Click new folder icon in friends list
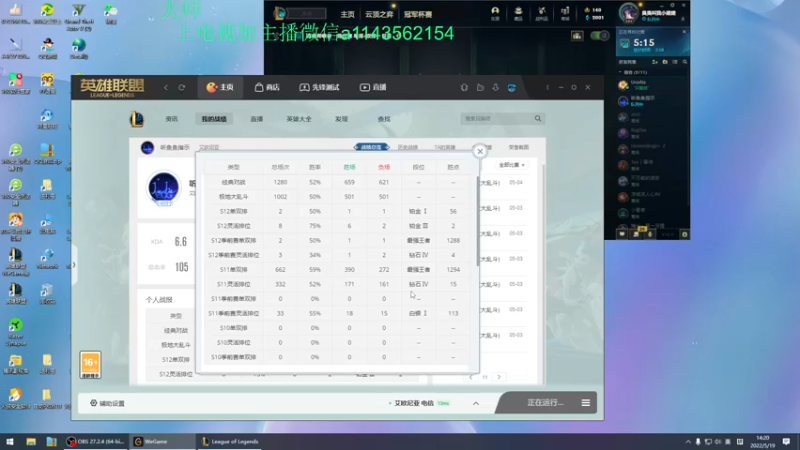This screenshot has height=450, width=800. point(665,62)
